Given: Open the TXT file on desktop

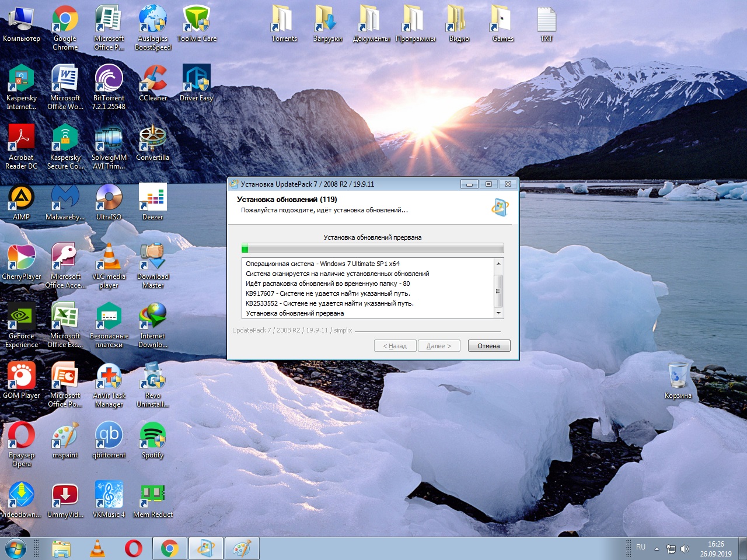Looking at the screenshot, I should click(547, 24).
